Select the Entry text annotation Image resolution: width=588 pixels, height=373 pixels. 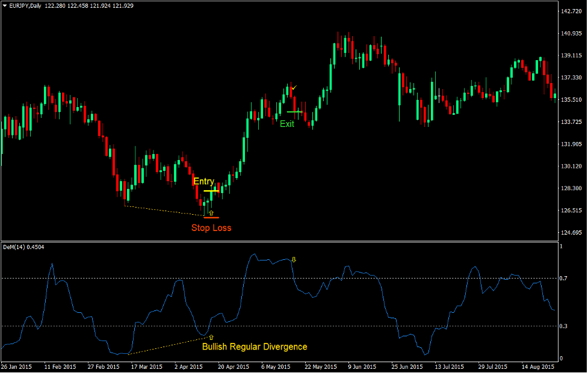click(203, 180)
